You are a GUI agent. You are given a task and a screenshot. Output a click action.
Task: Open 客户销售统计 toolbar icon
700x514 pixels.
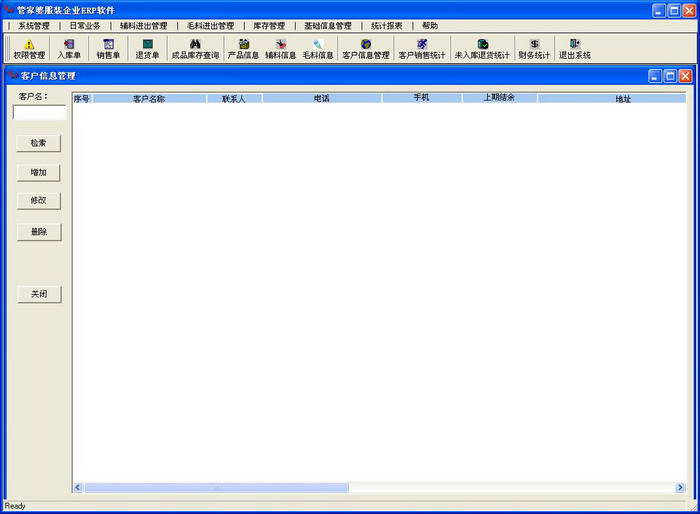click(x=422, y=49)
